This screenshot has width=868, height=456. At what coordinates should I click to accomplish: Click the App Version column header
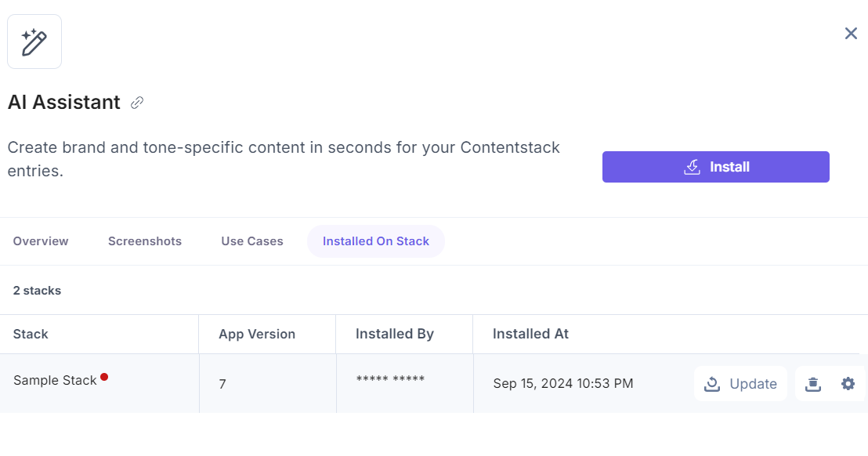pos(257,334)
